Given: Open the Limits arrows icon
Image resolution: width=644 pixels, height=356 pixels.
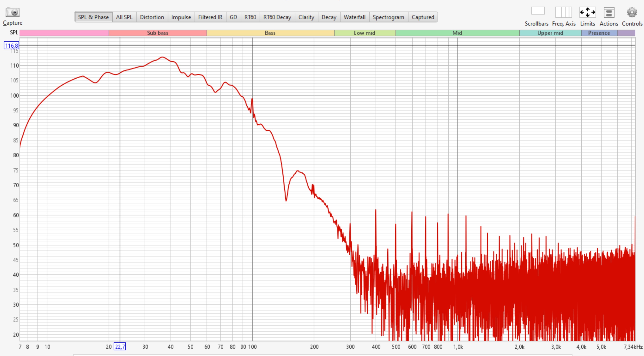Looking at the screenshot, I should point(588,12).
